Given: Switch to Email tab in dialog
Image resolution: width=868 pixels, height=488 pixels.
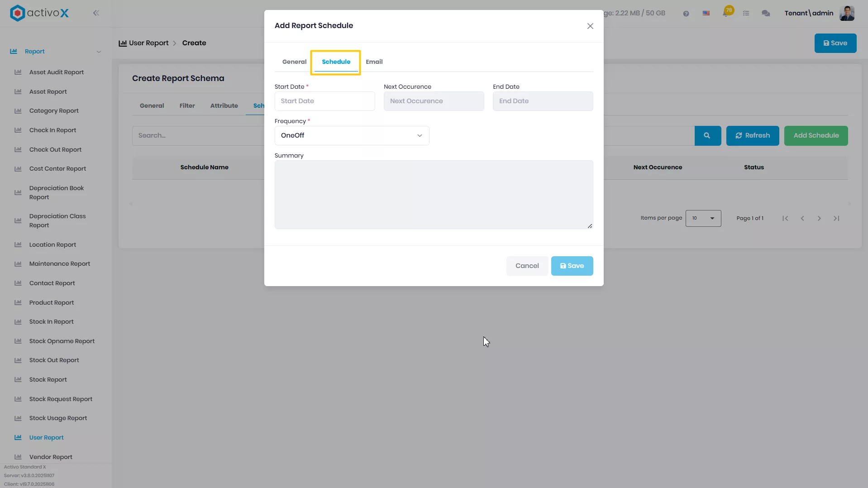Looking at the screenshot, I should coord(374,62).
